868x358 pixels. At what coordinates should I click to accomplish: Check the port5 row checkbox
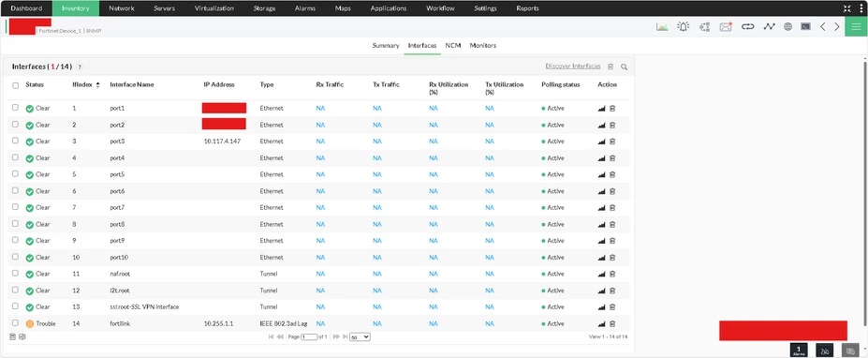(x=16, y=174)
